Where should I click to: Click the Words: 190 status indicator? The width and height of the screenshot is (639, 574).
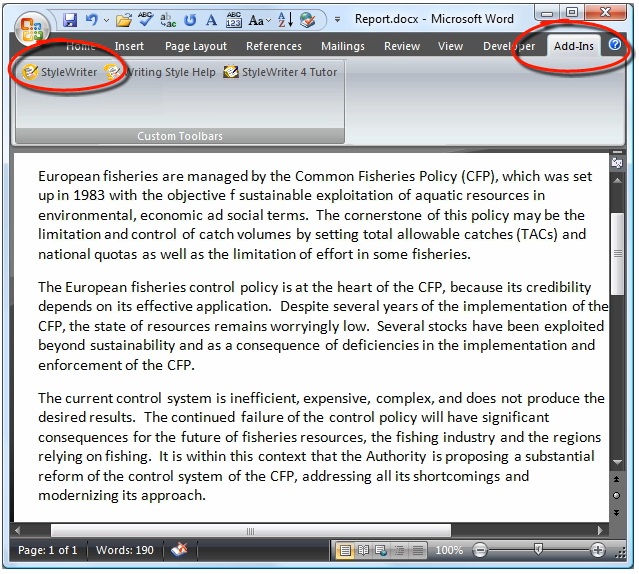tap(125, 550)
